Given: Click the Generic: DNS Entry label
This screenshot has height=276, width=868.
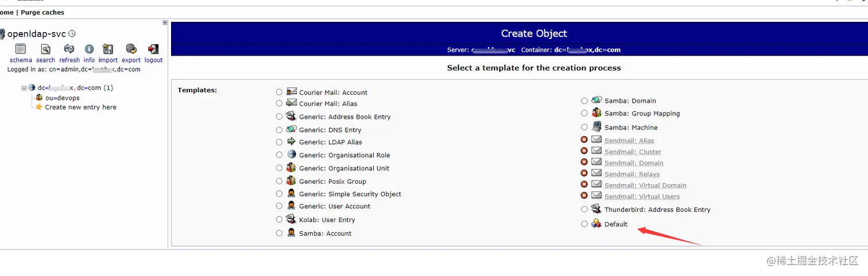Looking at the screenshot, I should coord(330,130).
